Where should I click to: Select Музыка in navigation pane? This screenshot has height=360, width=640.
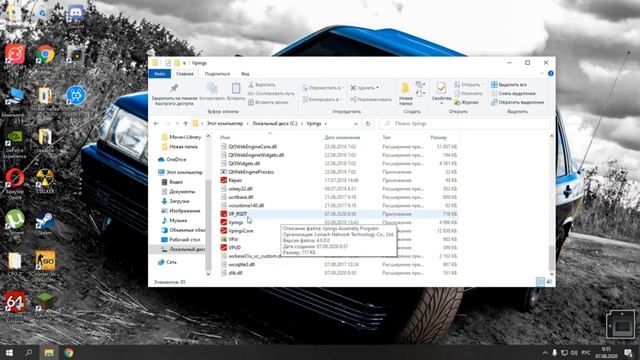[x=174, y=220]
